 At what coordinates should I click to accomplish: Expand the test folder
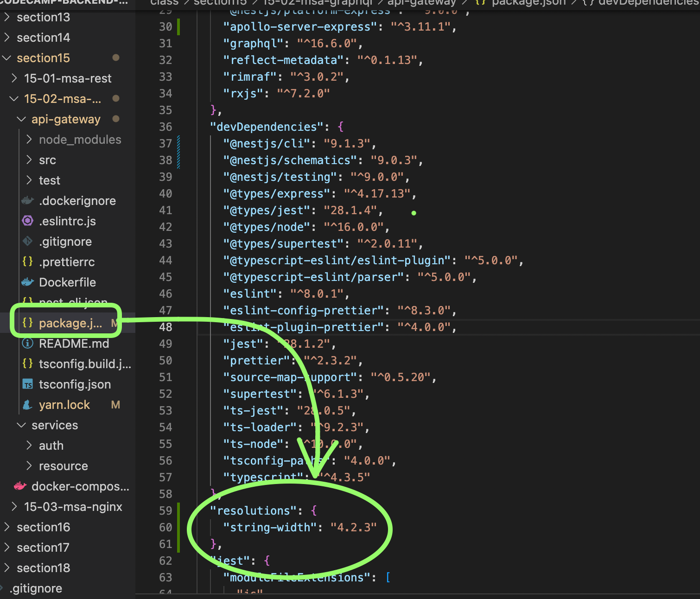coord(29,180)
